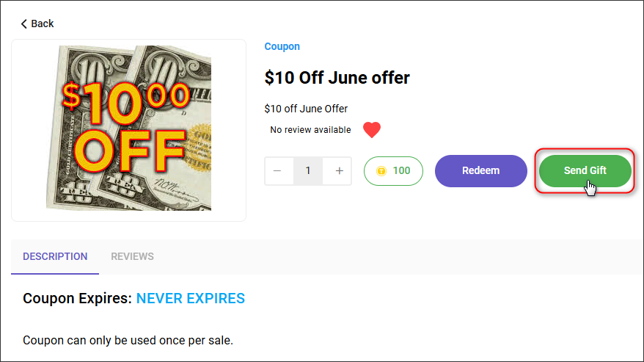Redeem the coupon with the purple button
Image resolution: width=644 pixels, height=362 pixels.
coord(481,170)
